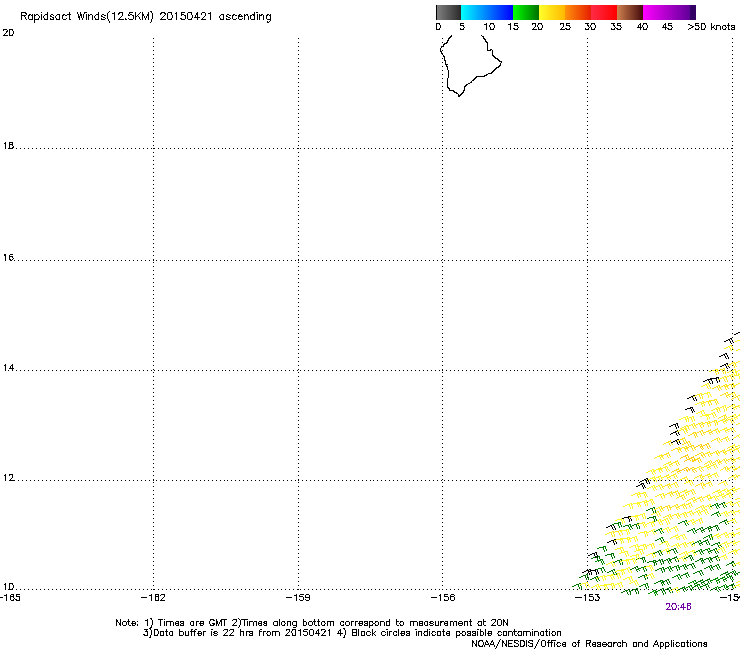Click the Hawaii island outline
Image resolution: width=740 pixels, height=650 pixels.
coord(471,65)
